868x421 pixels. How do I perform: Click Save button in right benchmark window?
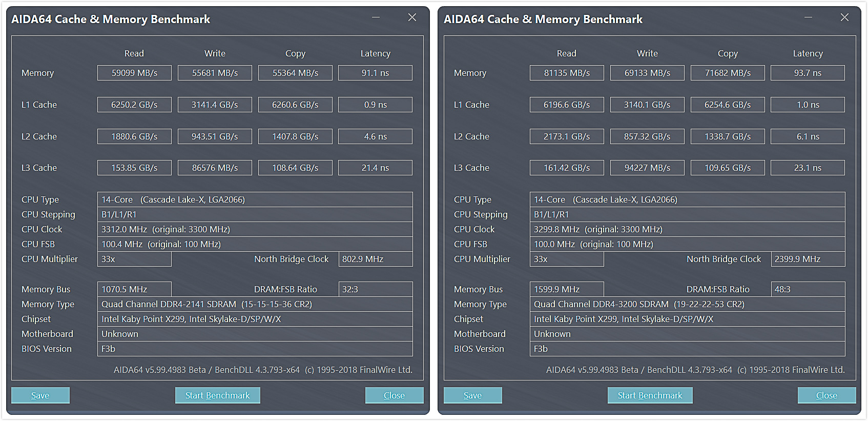(472, 395)
